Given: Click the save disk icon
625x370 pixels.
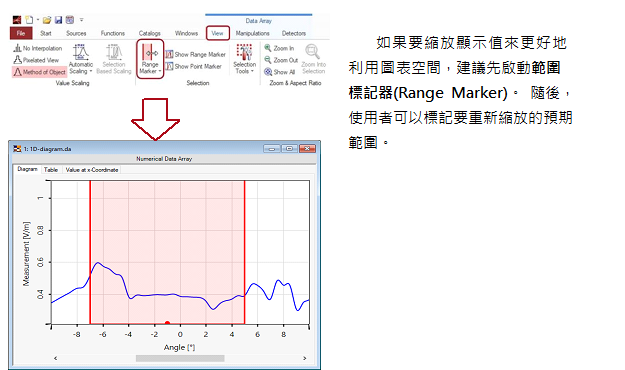Looking at the screenshot, I should pos(59,20).
